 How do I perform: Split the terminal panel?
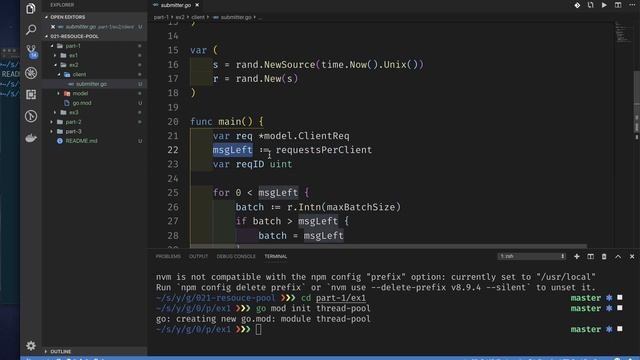(591, 256)
